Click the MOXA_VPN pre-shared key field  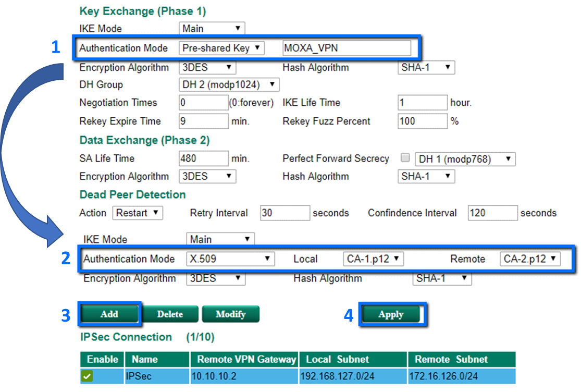tap(347, 48)
